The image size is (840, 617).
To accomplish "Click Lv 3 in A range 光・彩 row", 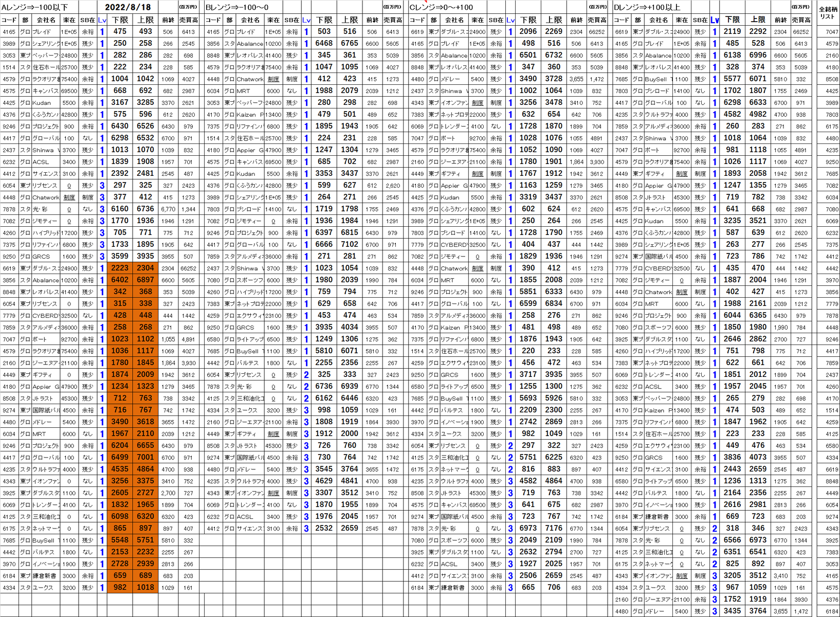I will click(x=102, y=209).
